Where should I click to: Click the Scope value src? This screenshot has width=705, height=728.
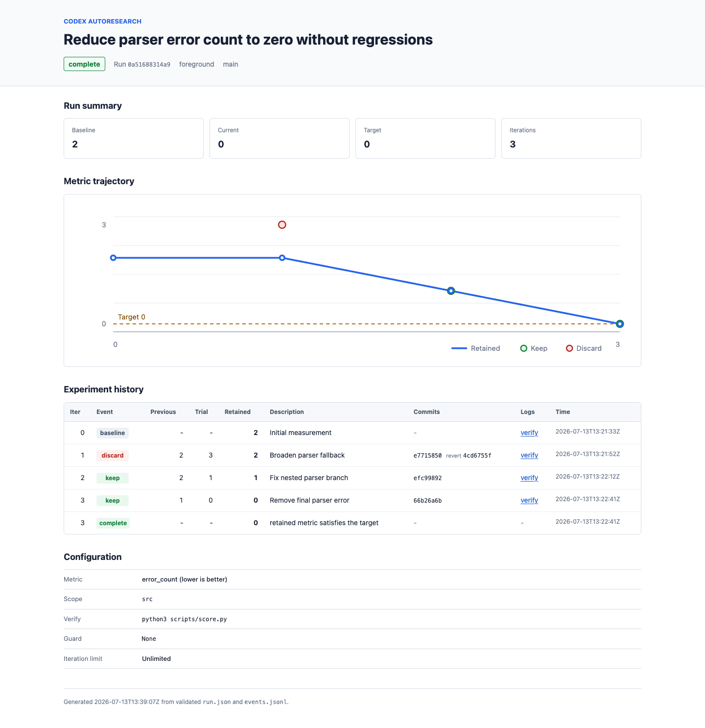pos(147,599)
